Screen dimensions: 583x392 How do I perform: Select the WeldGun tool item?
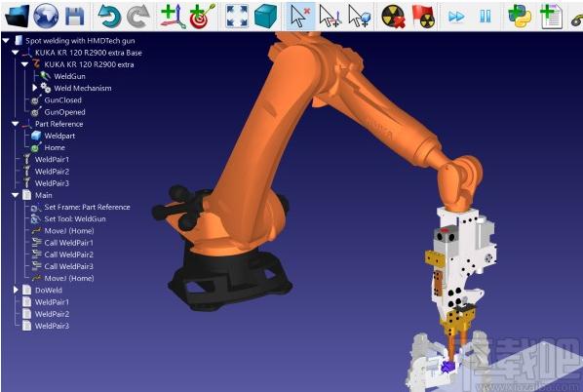click(x=69, y=76)
